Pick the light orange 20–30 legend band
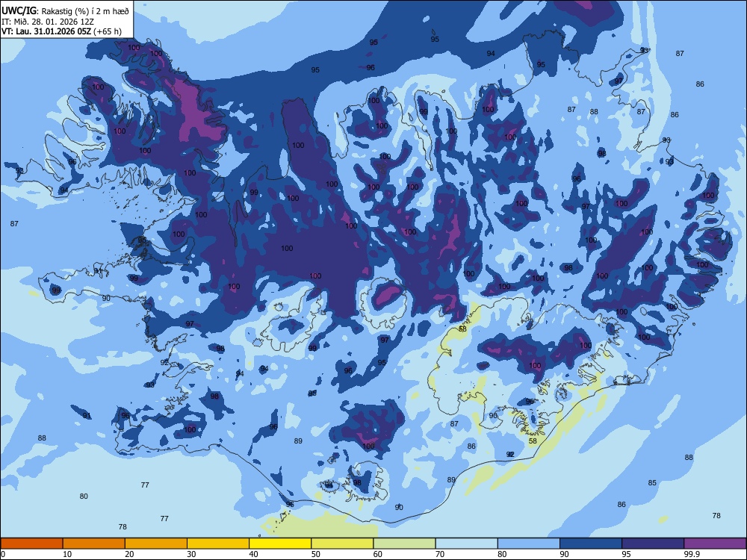 [156, 544]
